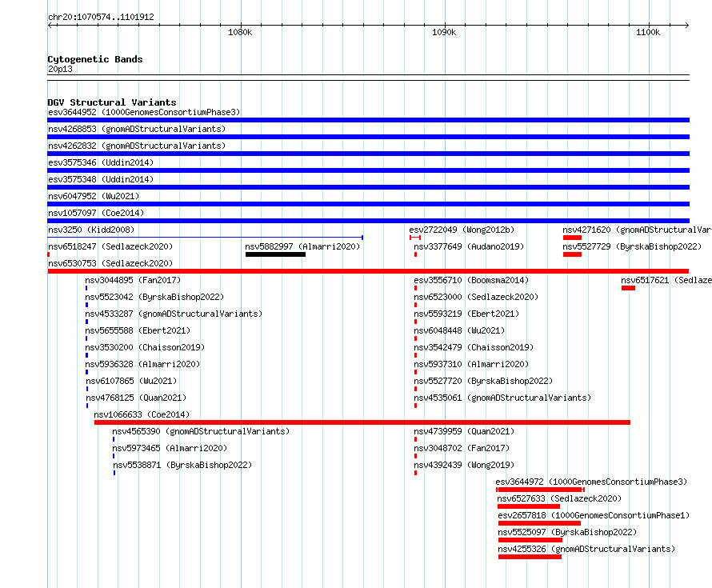Click red bar under nsv4271620 label

572,238
